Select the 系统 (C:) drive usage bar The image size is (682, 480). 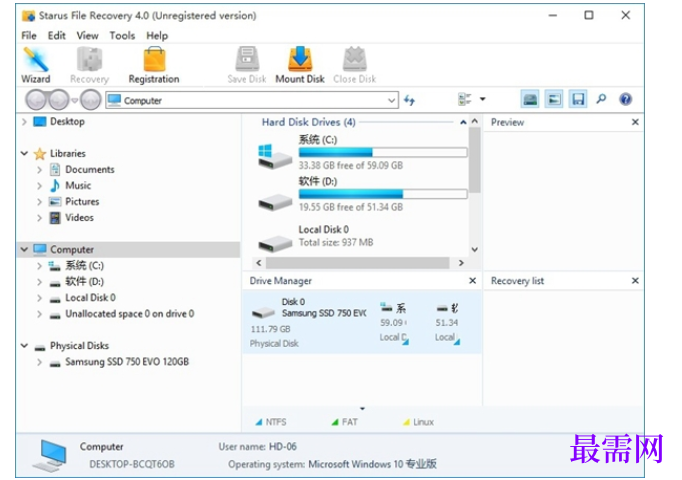coord(383,153)
